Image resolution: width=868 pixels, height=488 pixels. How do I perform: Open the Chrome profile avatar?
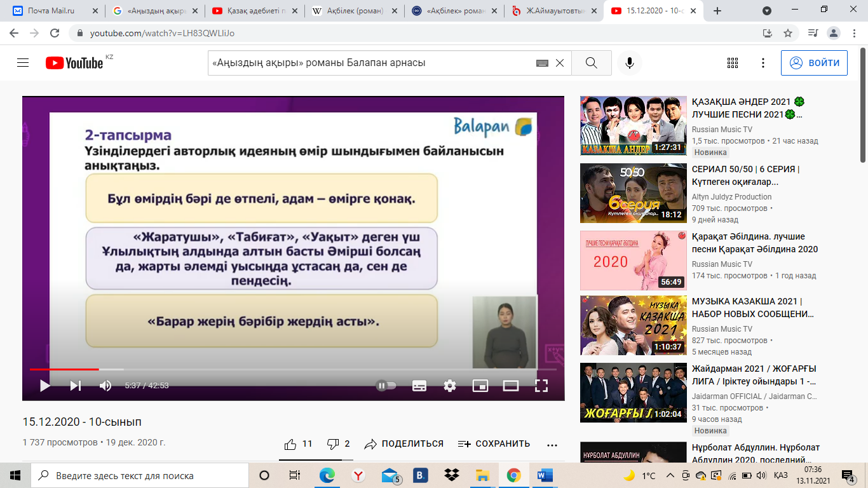834,33
